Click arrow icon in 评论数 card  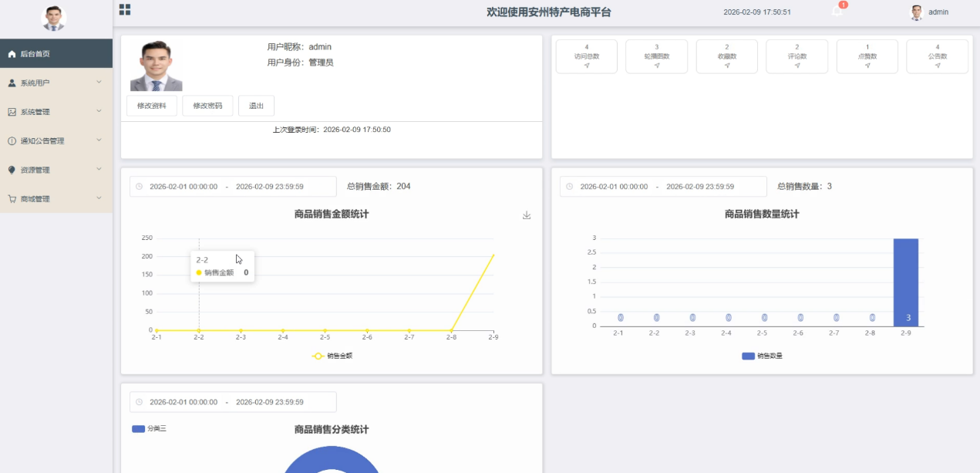point(797,66)
